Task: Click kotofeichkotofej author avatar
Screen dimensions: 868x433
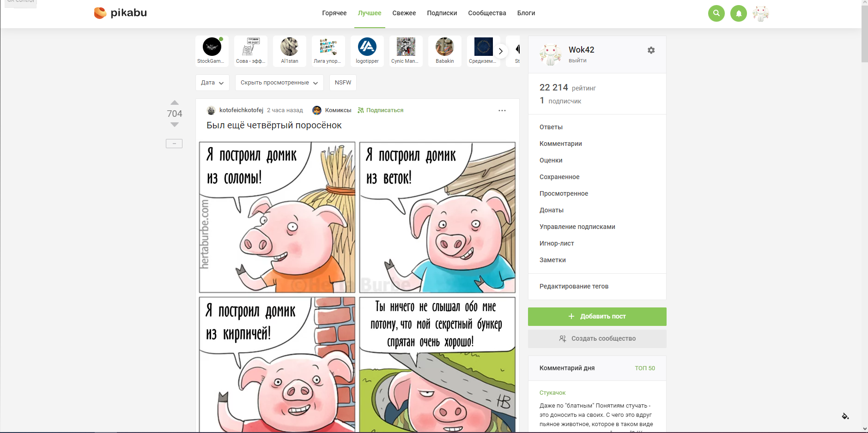Action: pos(211,110)
